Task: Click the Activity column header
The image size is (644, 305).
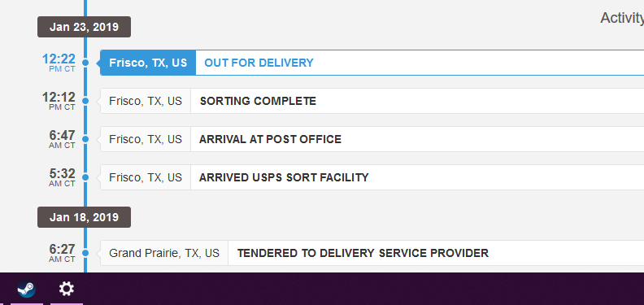Action: (x=622, y=18)
